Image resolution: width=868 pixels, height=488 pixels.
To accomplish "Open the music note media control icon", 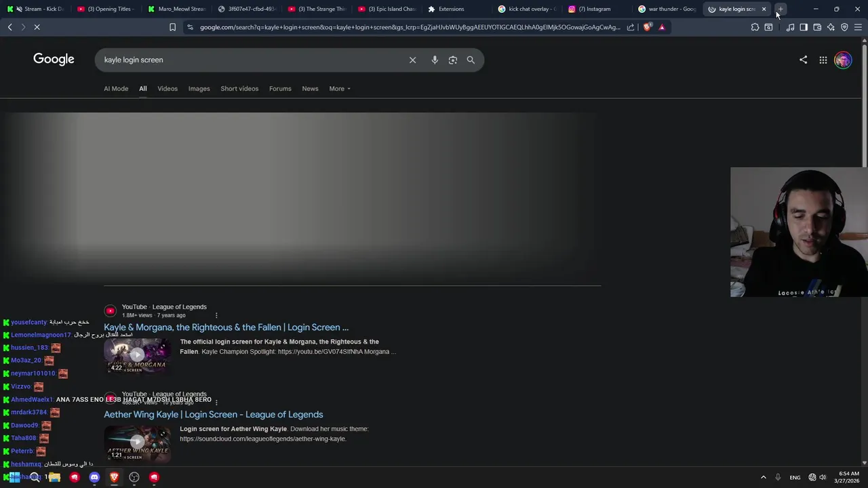I will coord(790,27).
